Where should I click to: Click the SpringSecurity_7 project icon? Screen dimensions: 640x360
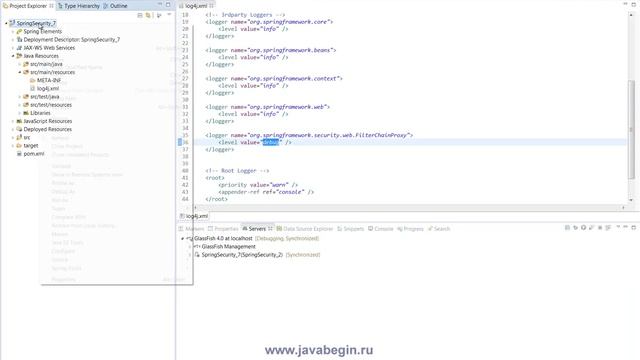[x=12, y=23]
